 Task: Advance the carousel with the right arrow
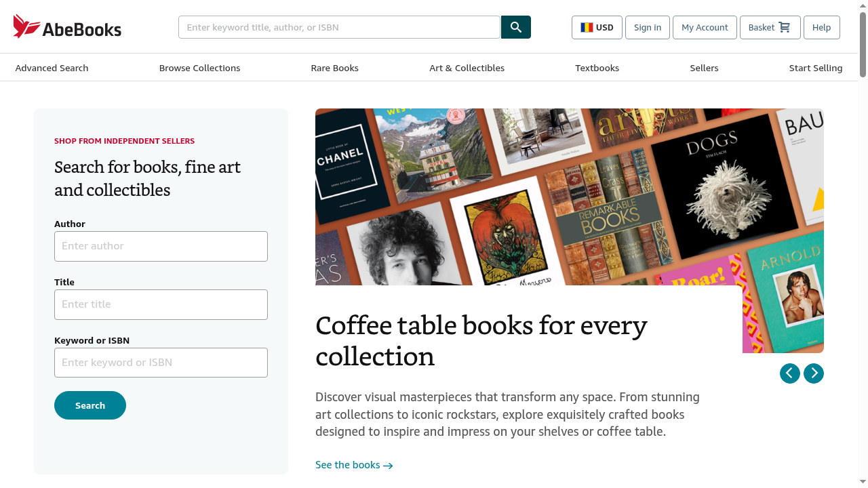[813, 373]
